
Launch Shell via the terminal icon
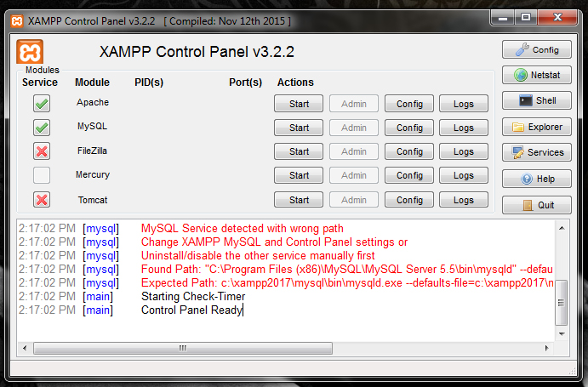(537, 100)
